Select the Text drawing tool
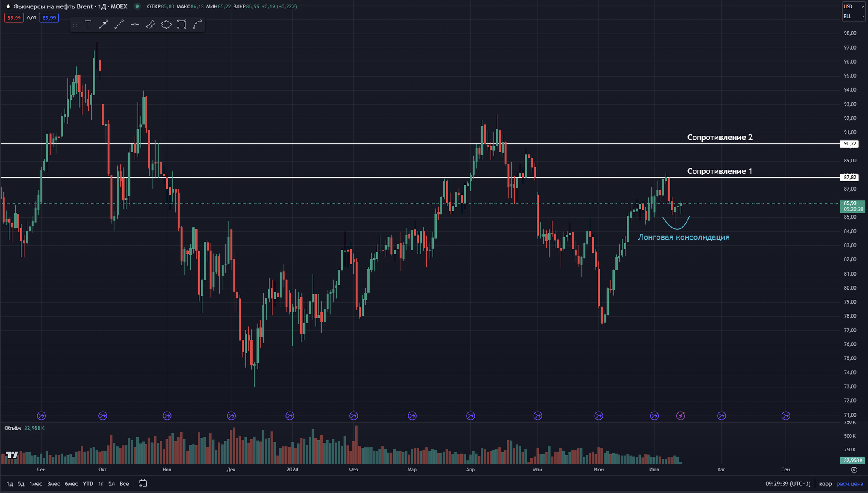 (88, 25)
